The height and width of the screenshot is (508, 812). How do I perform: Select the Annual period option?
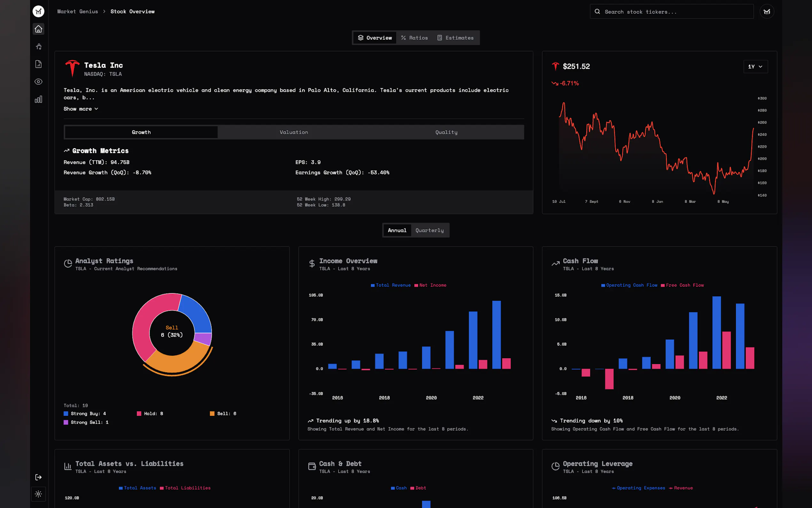point(397,230)
